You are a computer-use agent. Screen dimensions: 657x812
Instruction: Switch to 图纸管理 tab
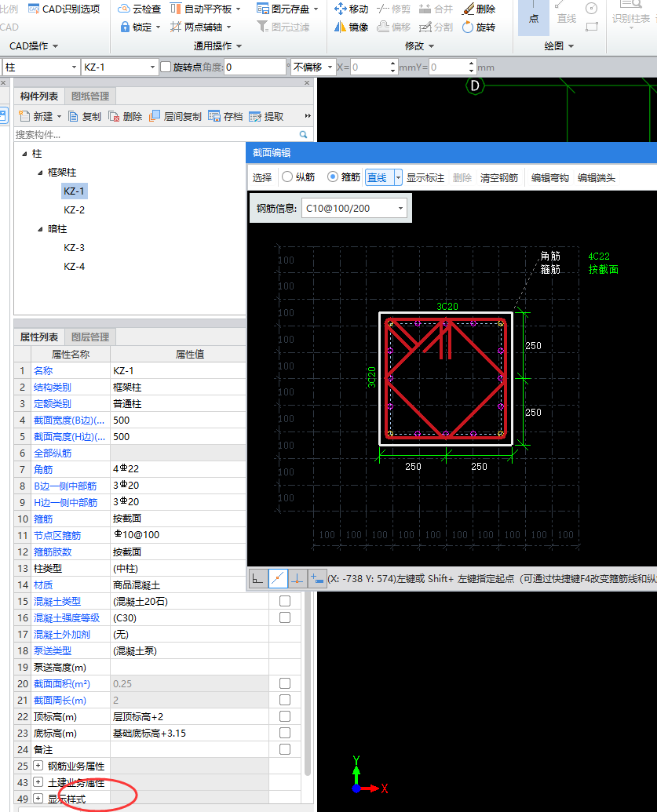tap(90, 96)
